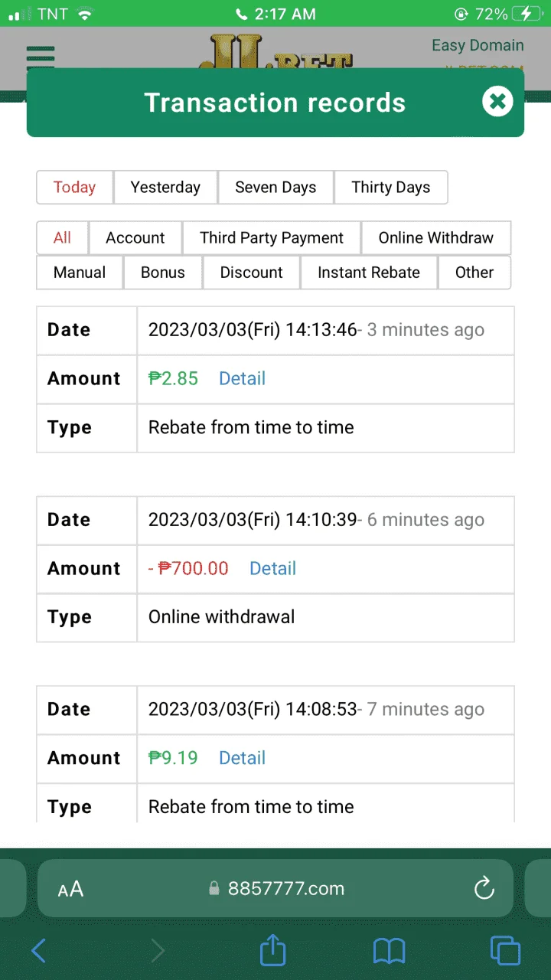The width and height of the screenshot is (551, 980).
Task: Select the All type filter
Action: tap(63, 238)
